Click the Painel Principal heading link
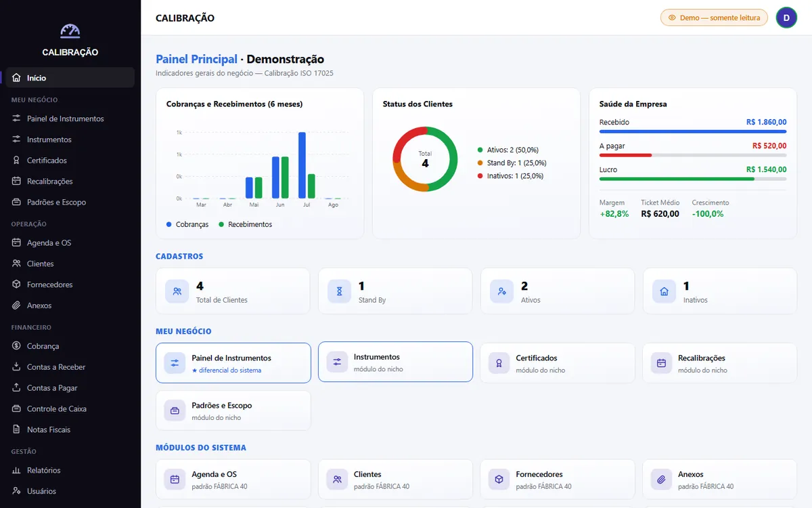The width and height of the screenshot is (812, 508). coord(196,60)
